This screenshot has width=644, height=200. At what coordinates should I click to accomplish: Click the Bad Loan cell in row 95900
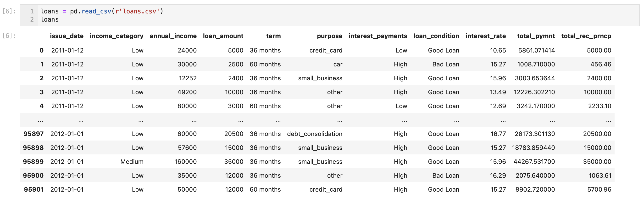(445, 176)
